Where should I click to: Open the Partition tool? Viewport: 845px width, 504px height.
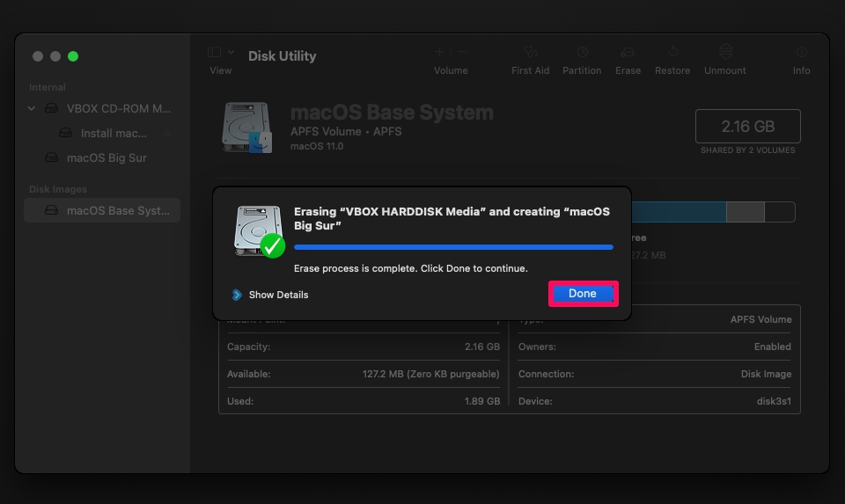pyautogui.click(x=582, y=52)
